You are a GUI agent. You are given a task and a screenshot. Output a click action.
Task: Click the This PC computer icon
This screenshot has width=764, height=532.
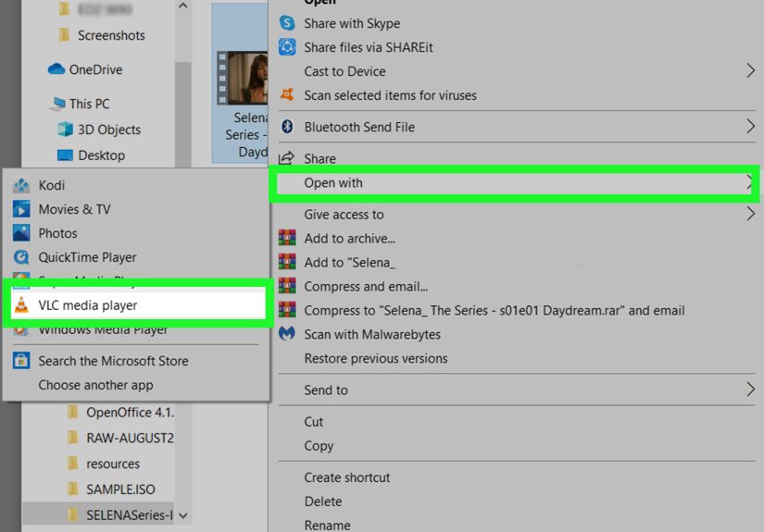coord(58,104)
